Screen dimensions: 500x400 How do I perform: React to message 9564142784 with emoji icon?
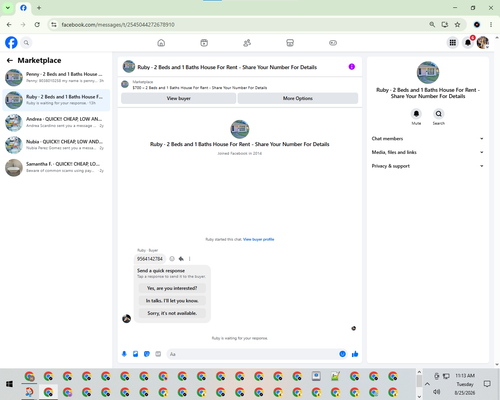(172, 259)
